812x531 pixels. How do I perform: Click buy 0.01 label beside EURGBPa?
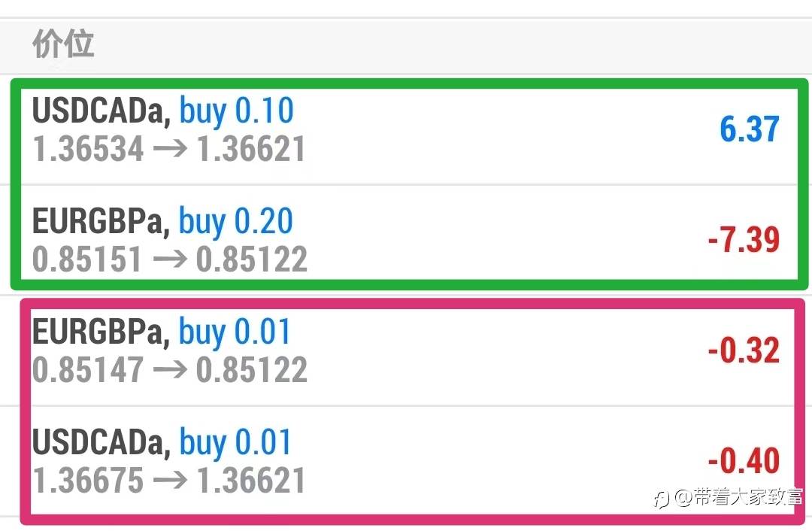(235, 332)
